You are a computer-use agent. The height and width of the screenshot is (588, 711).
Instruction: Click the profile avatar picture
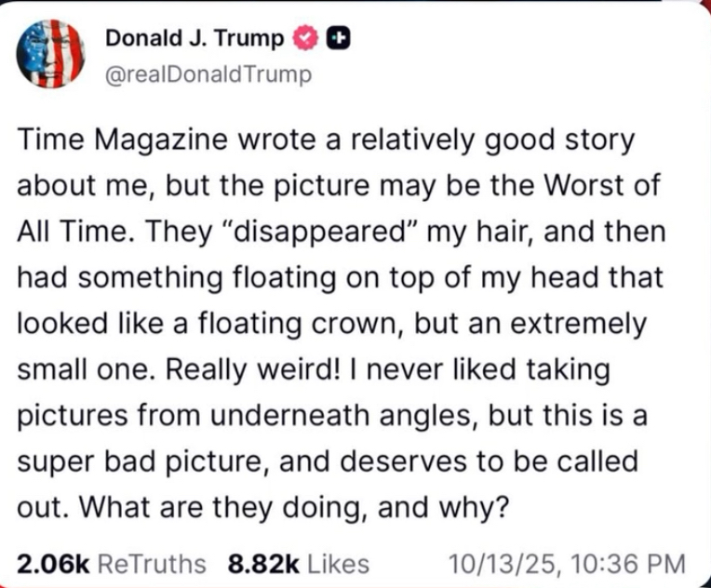pyautogui.click(x=50, y=54)
